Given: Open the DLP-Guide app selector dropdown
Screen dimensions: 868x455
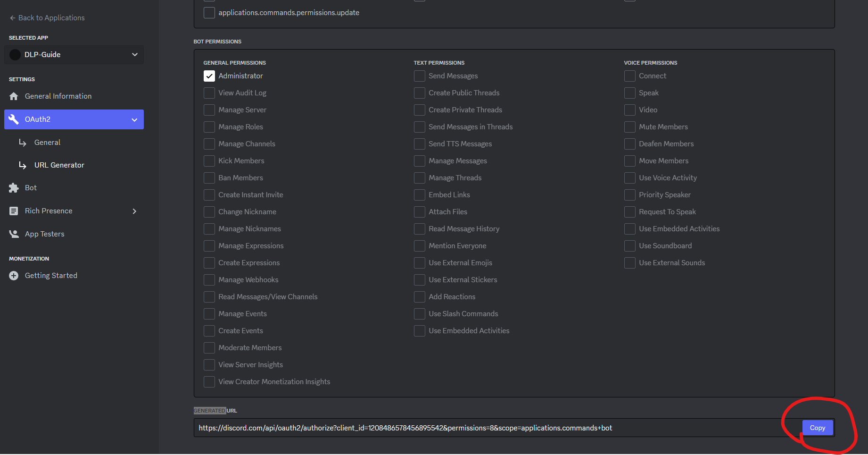Looking at the screenshot, I should pyautogui.click(x=134, y=55).
